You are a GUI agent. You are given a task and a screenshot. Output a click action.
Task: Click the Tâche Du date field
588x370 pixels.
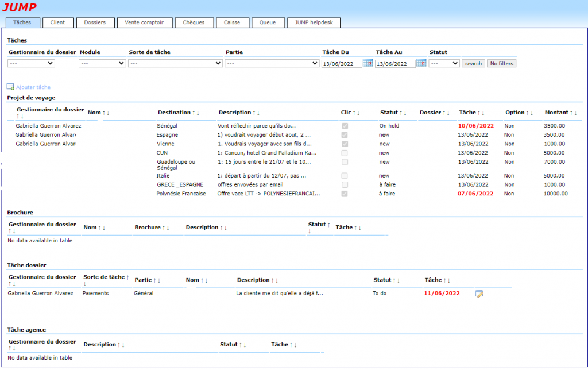pos(342,64)
